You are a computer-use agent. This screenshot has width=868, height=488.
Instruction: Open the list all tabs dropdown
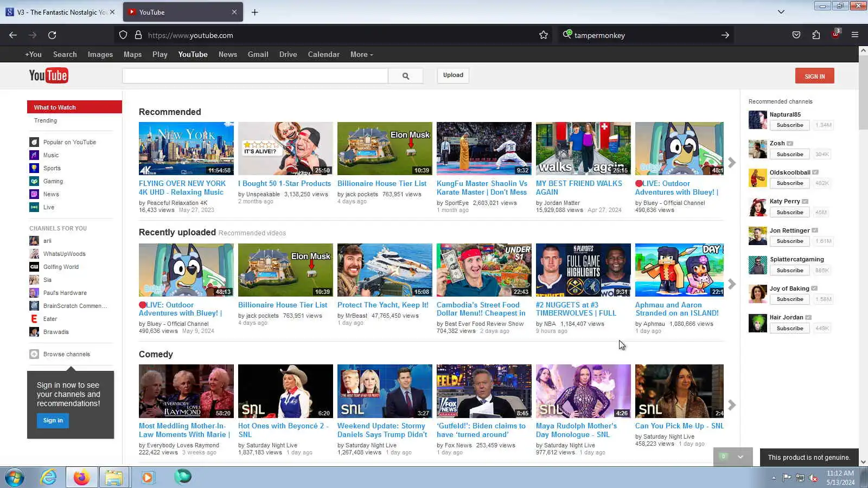point(781,12)
